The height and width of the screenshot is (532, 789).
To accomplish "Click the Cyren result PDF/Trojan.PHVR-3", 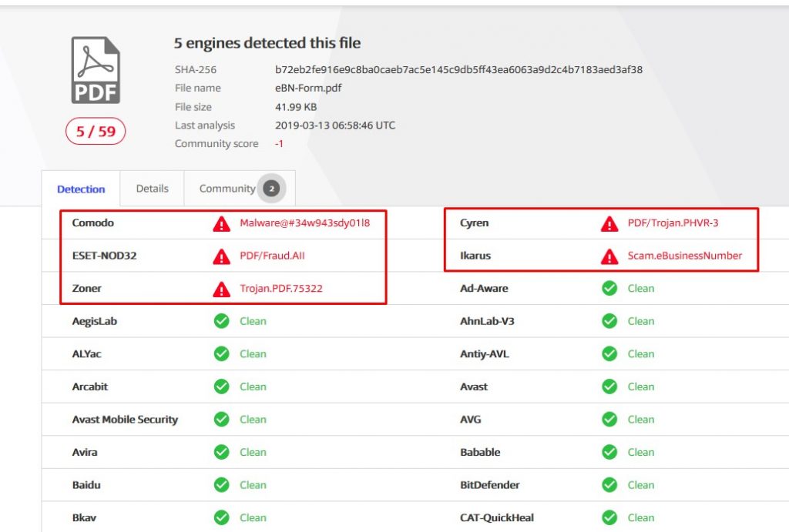I will coord(673,223).
